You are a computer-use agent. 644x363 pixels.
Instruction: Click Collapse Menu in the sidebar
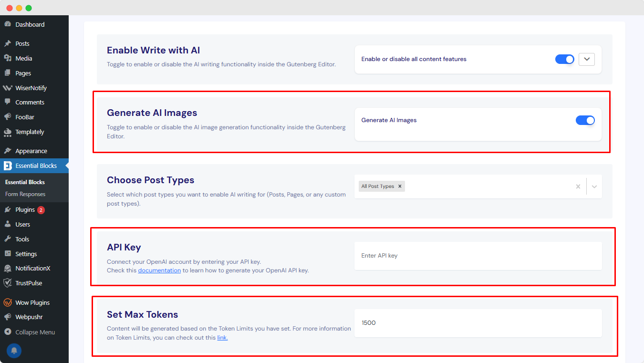point(34,332)
